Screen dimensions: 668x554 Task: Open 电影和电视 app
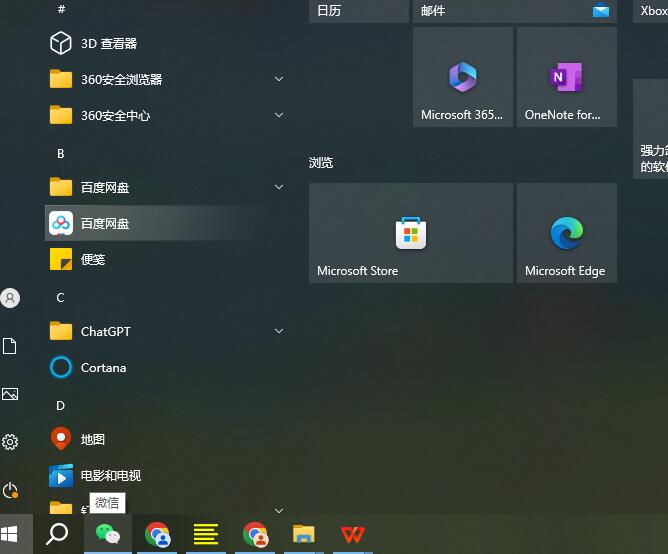pyautogui.click(x=110, y=475)
